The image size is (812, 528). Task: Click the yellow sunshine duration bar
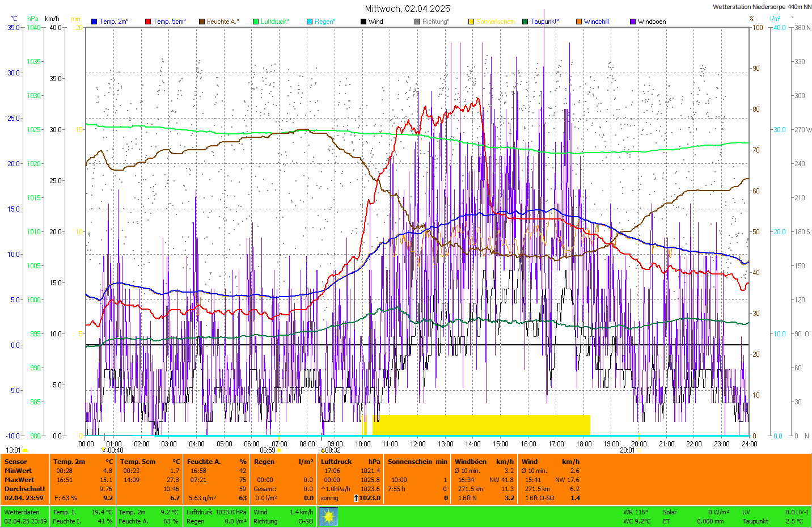tap(481, 425)
